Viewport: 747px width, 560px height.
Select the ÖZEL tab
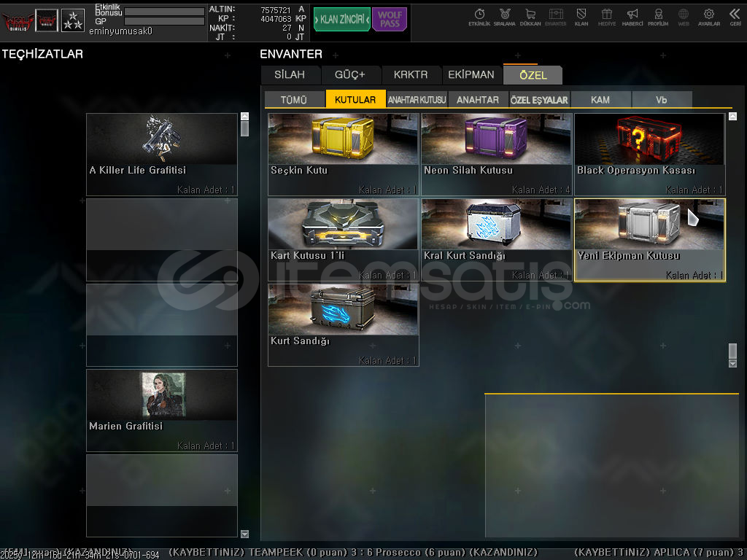click(533, 75)
